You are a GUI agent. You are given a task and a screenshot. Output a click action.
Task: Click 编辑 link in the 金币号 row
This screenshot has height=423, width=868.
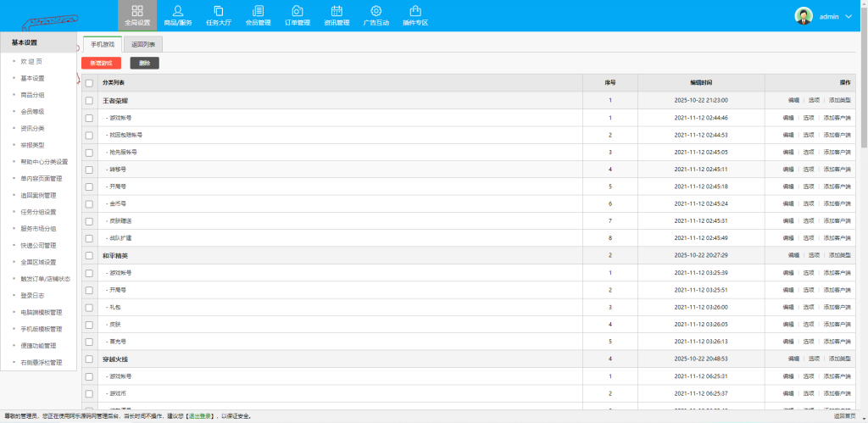click(x=788, y=203)
